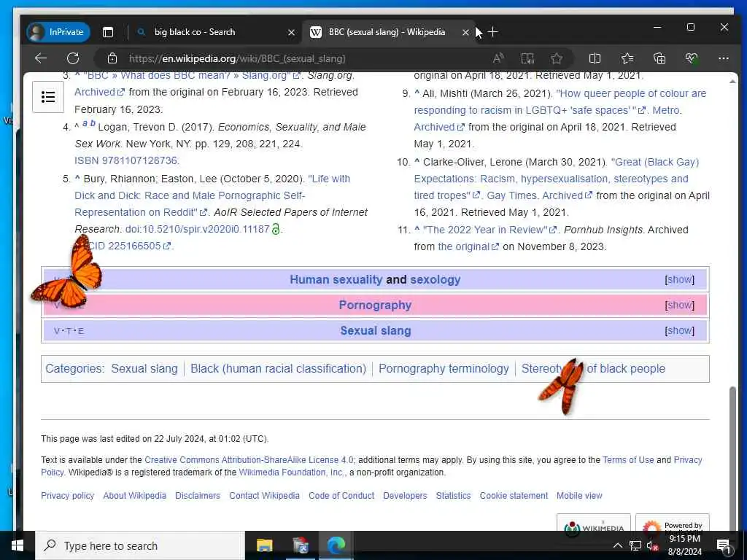The image size is (747, 560).
Task: Open Creative Commons Attribution-ShareAlike License link
Action: coord(249,460)
